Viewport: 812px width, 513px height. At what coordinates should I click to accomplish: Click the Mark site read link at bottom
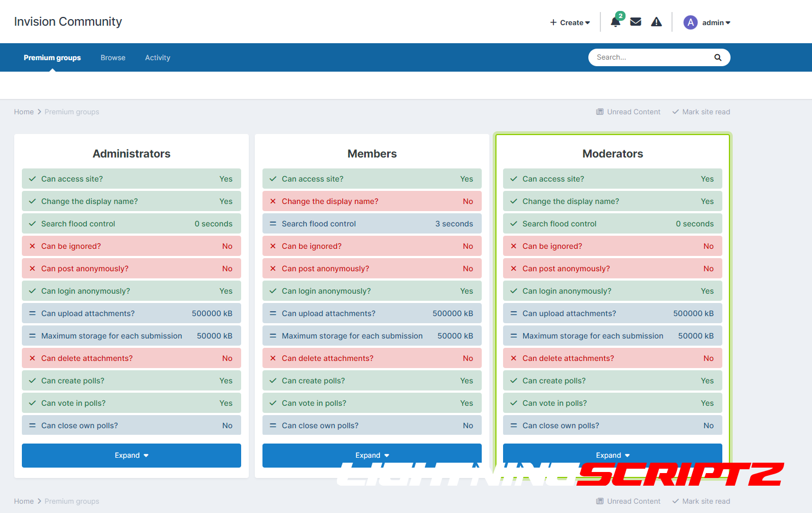(705, 502)
